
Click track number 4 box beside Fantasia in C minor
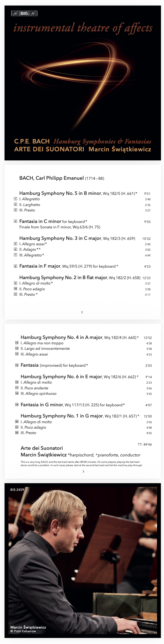(15, 221)
